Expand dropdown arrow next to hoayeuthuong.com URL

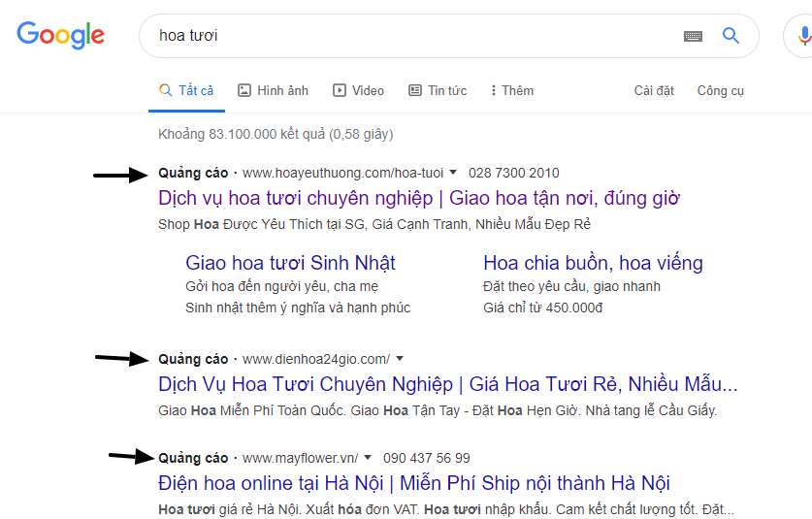click(453, 172)
